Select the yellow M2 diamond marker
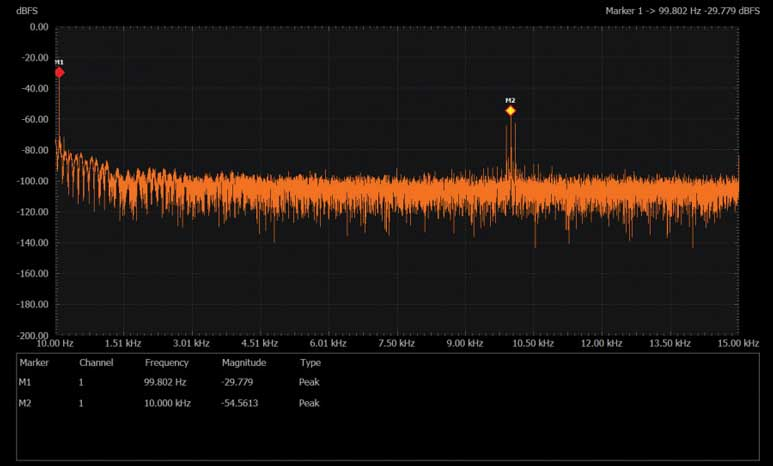Screen dimensions: 773x466 510,110
